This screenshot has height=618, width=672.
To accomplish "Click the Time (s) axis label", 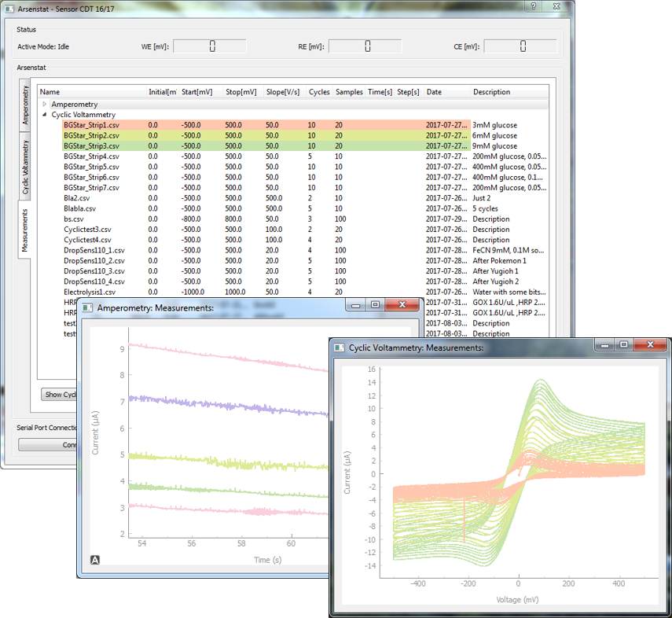I will 267,560.
